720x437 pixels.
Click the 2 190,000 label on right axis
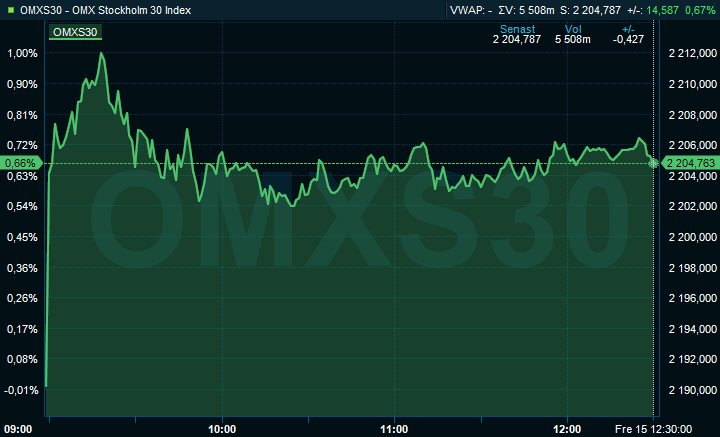(692, 390)
